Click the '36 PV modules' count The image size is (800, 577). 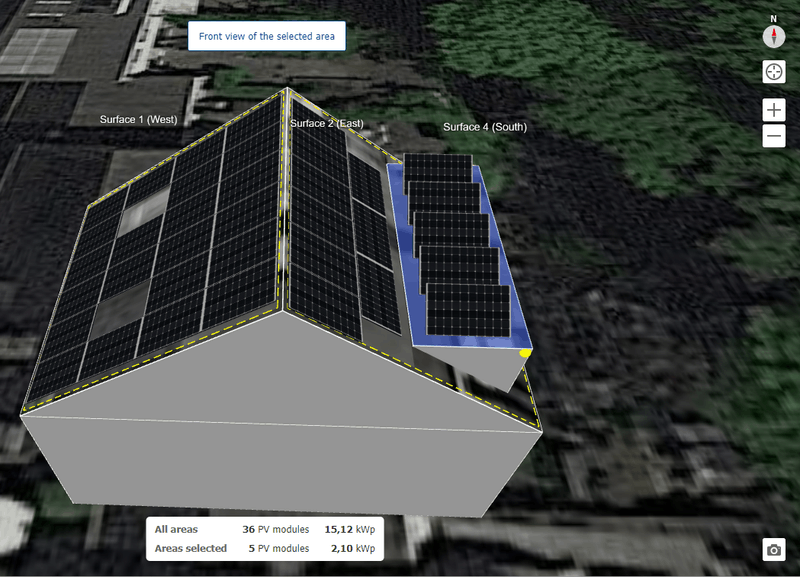click(276, 530)
